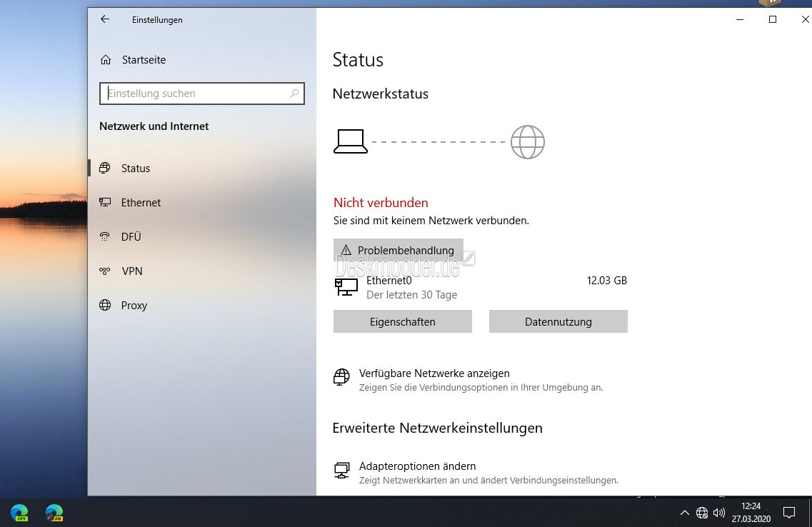This screenshot has width=812, height=527.
Task: Open volume speaker icon in tray
Action: tap(718, 513)
